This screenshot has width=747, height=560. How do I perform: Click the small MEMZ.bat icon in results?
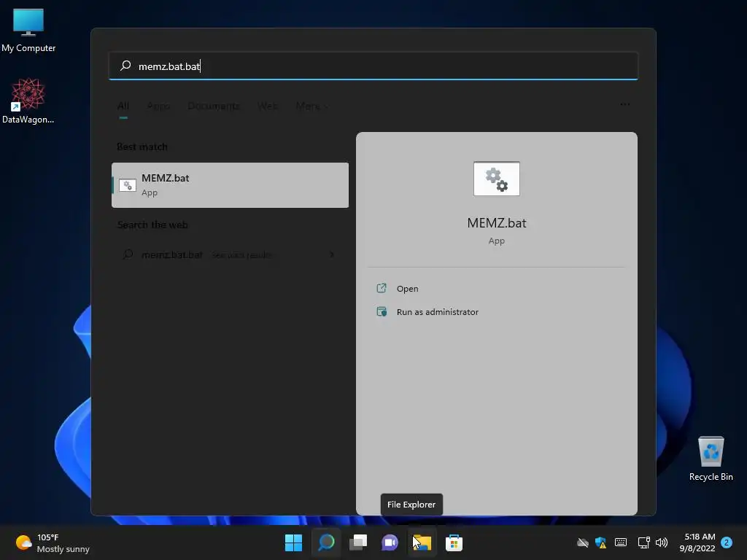click(127, 184)
